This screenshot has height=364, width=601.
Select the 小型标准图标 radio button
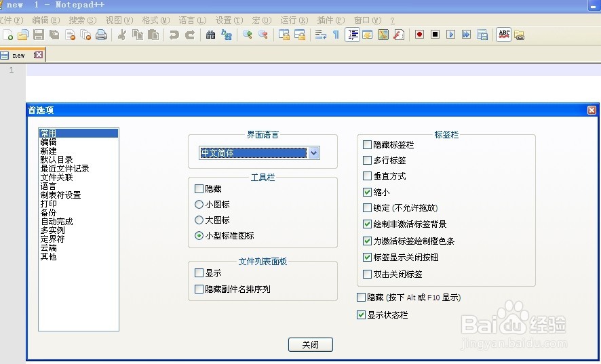pyautogui.click(x=199, y=236)
